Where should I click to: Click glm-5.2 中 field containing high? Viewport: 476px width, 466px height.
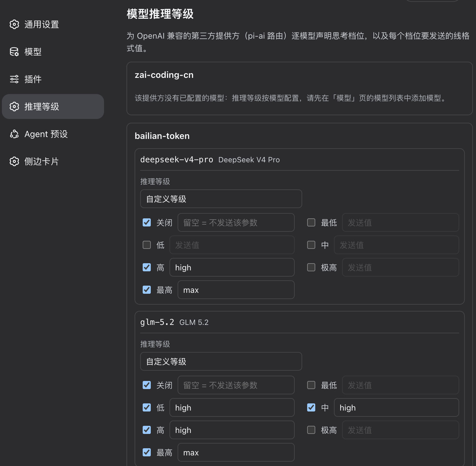tap(397, 407)
